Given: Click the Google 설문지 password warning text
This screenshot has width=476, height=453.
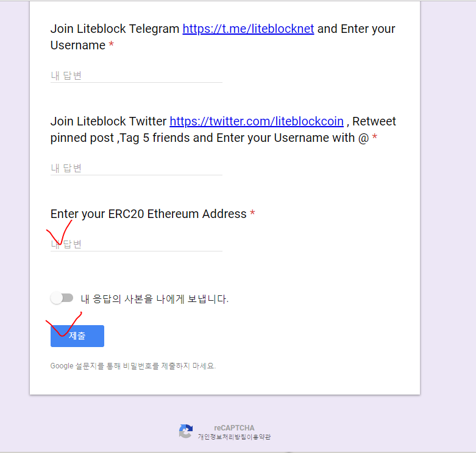Looking at the screenshot, I should click(x=133, y=366).
